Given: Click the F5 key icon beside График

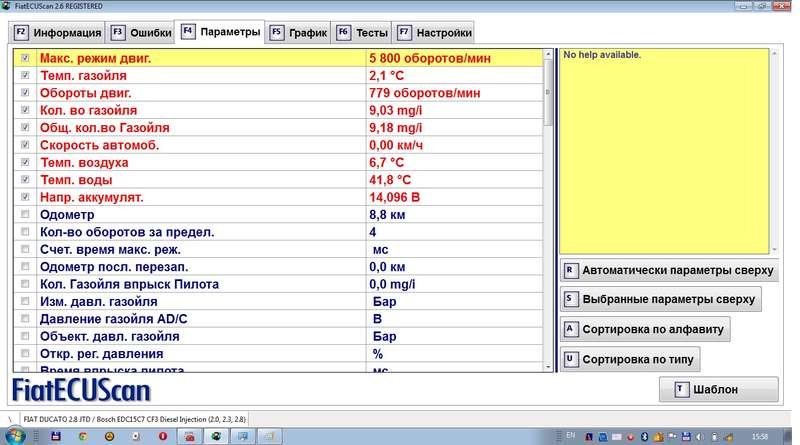Looking at the screenshot, I should pyautogui.click(x=277, y=33).
